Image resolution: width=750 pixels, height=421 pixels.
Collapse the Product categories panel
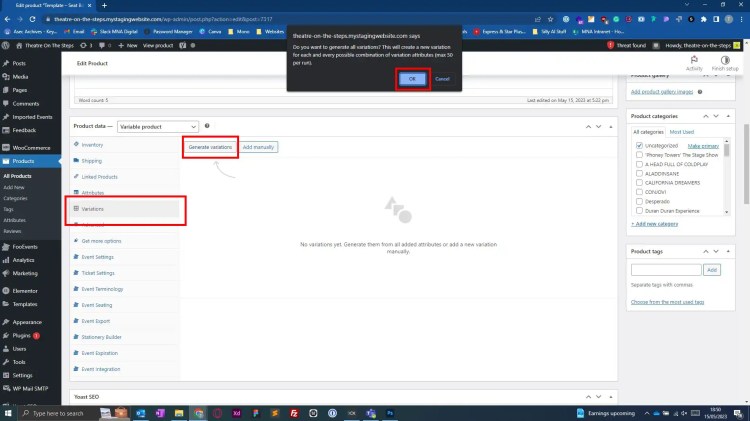(728, 116)
